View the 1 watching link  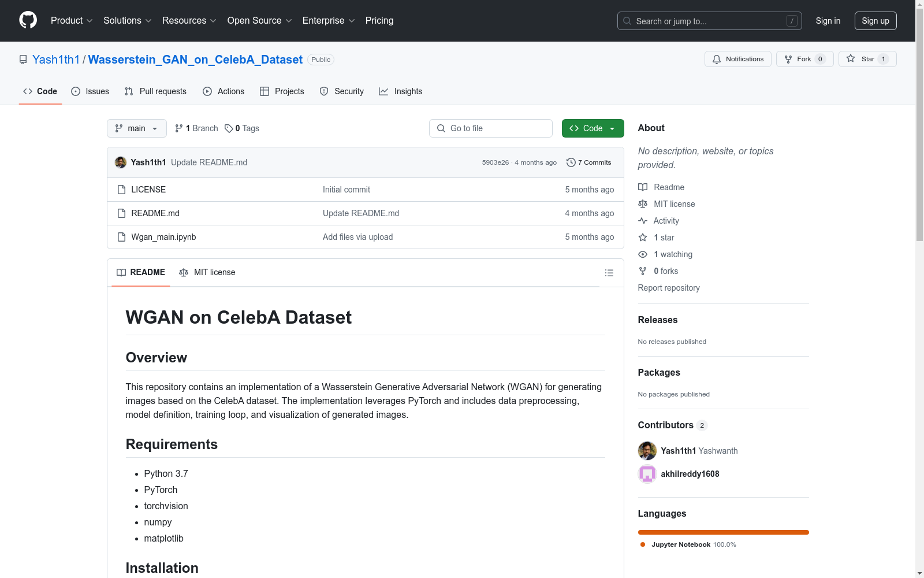click(665, 254)
